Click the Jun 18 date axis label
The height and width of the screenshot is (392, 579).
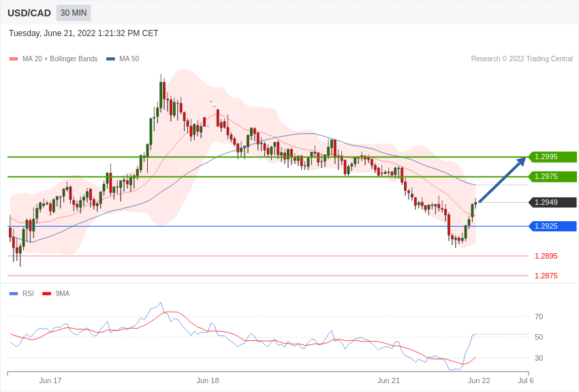[208, 380]
